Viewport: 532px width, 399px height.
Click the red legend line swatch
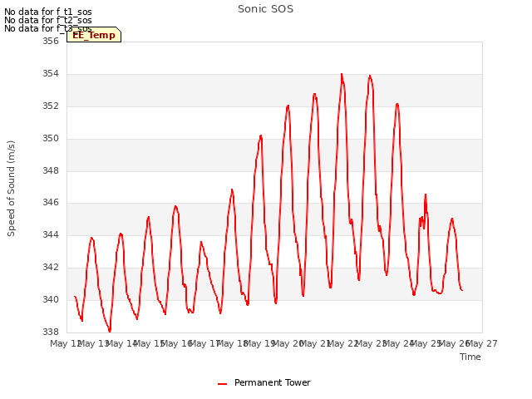point(222,384)
